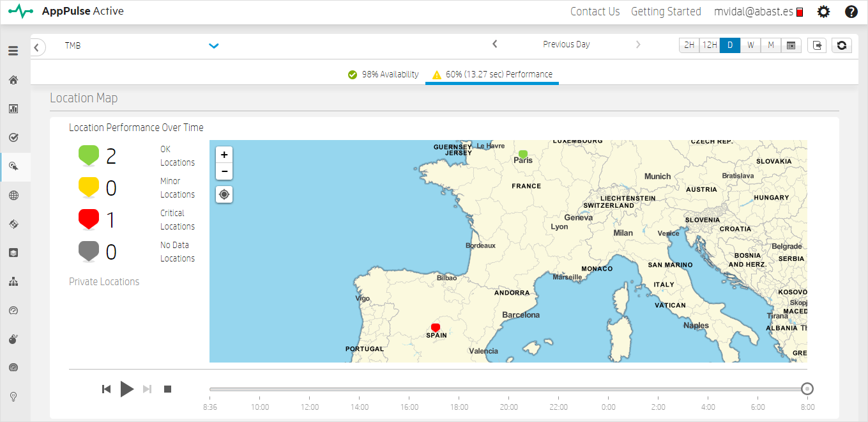Click the Getting Started link
868x422 pixels.
coord(666,12)
